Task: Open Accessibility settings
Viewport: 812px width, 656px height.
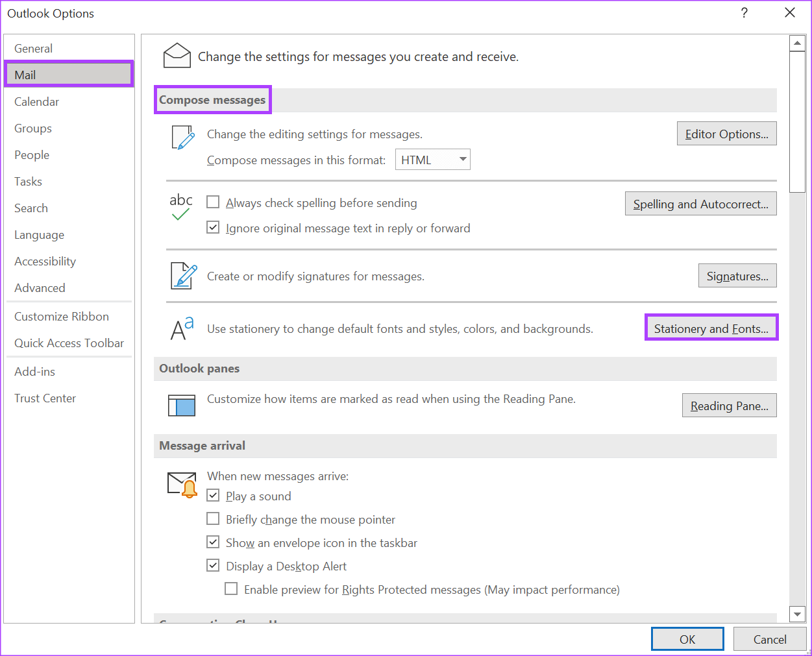Action: click(x=69, y=261)
